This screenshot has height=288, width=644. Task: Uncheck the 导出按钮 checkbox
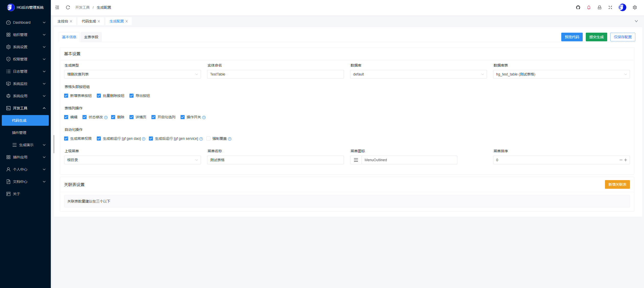pos(132,96)
